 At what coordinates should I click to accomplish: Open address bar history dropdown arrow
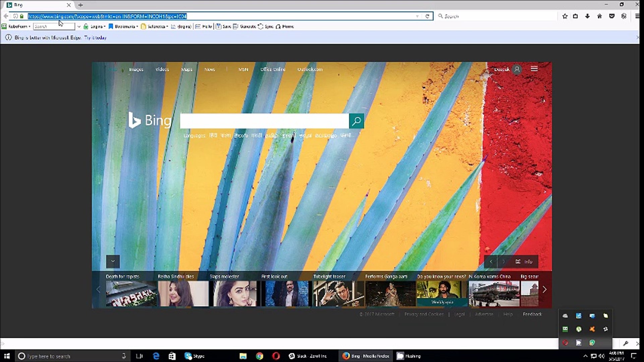click(417, 16)
